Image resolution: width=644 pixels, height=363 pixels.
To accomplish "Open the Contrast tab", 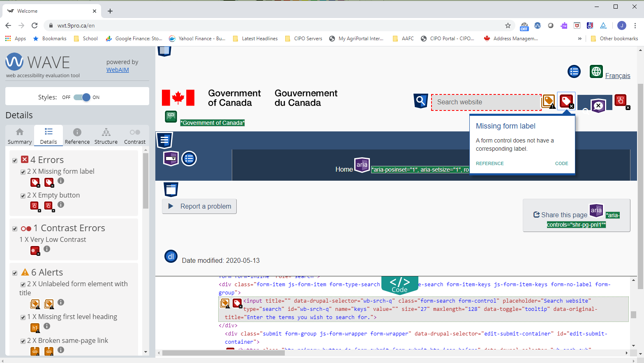I will (x=135, y=136).
